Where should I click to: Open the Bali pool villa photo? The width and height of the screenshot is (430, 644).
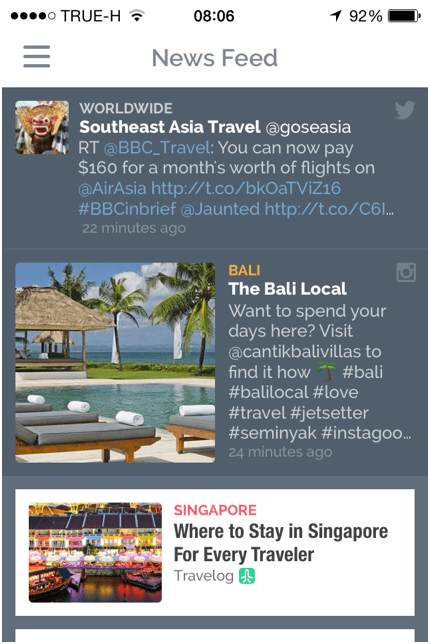(115, 363)
